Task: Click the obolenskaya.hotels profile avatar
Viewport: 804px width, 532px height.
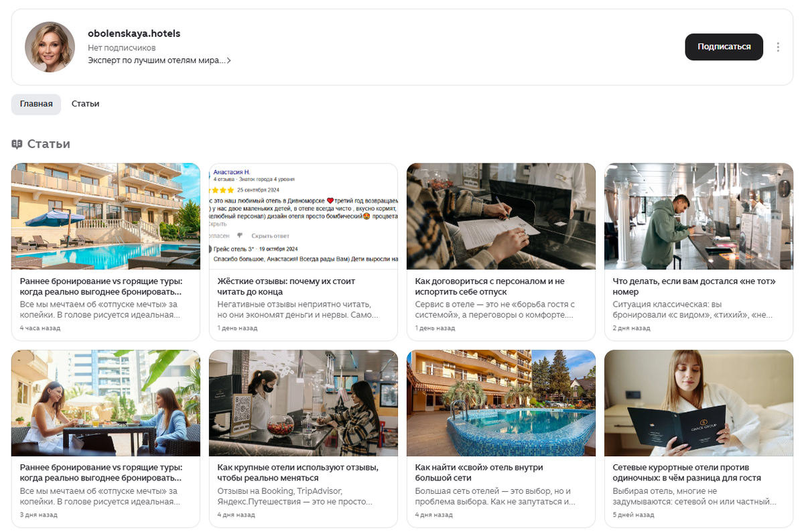Action: click(50, 47)
